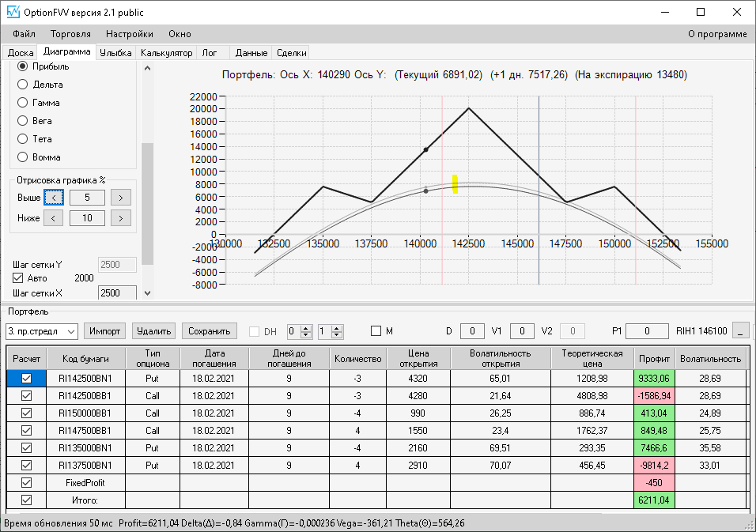756x532 pixels.
Task: Toggle the Авто grid step checkbox
Action: [18, 278]
